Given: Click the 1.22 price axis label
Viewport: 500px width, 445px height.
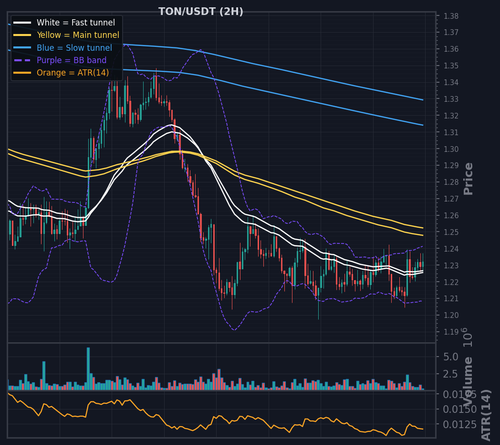Looking at the screenshot, I should 451,282.
